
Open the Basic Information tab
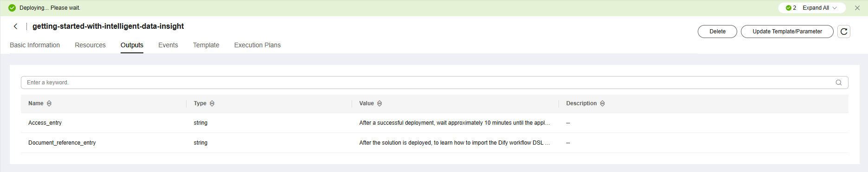click(x=35, y=45)
